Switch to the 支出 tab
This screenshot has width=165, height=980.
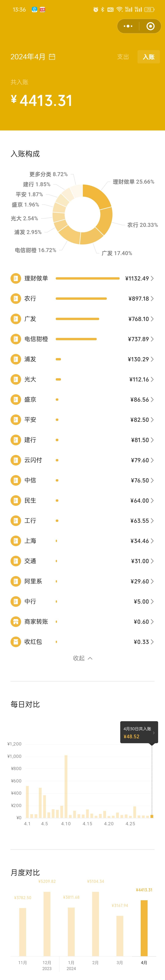(x=123, y=57)
